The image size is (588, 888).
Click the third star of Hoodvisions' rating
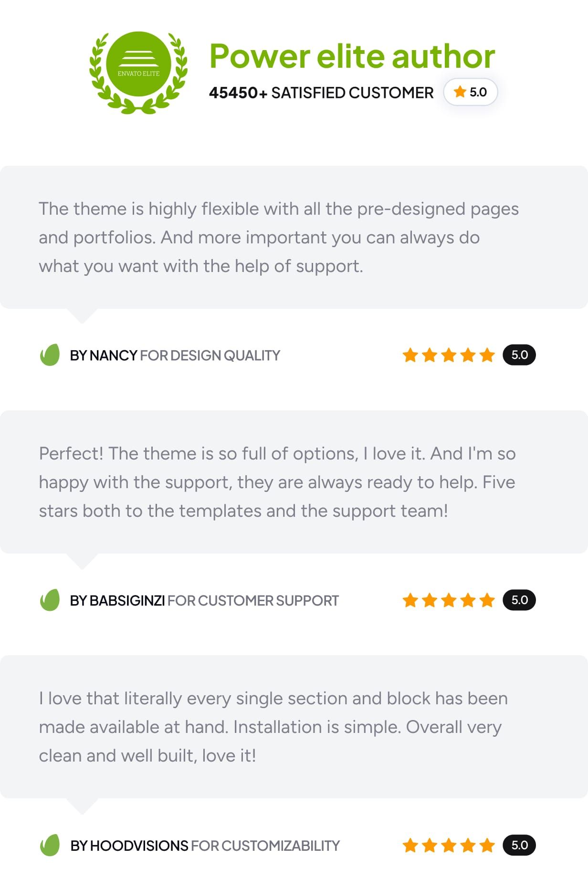[449, 845]
